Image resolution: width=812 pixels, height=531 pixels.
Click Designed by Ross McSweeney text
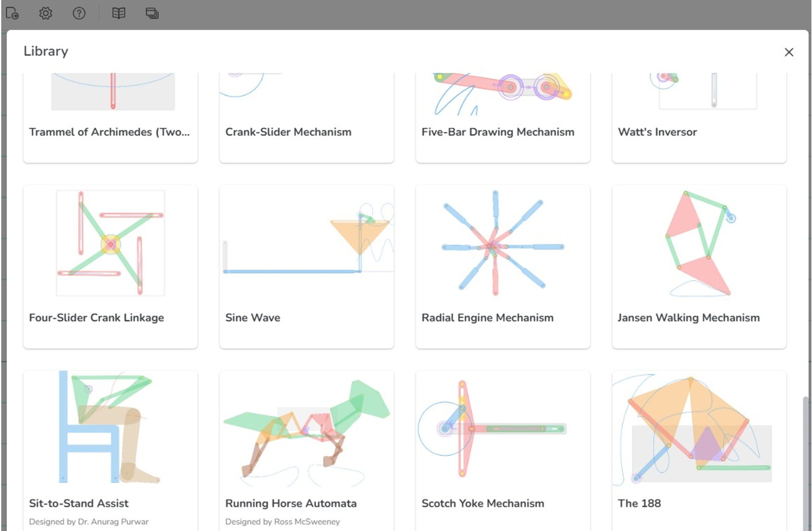[283, 521]
